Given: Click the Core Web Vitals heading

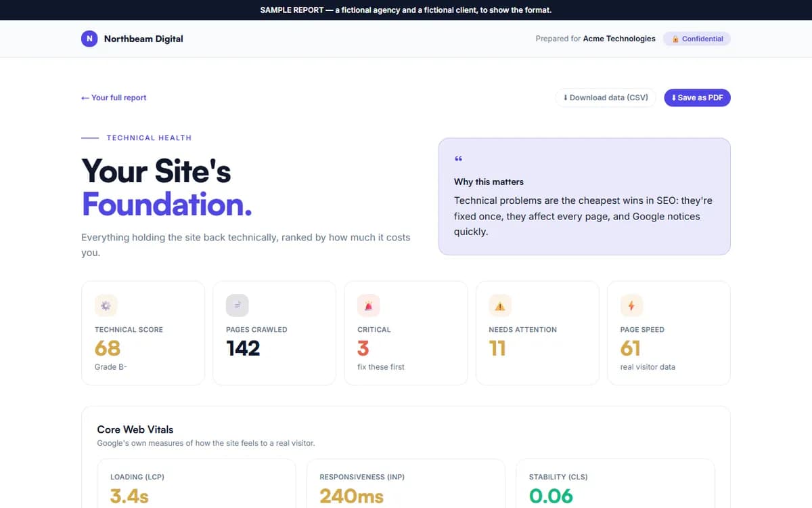Looking at the screenshot, I should pyautogui.click(x=135, y=429).
